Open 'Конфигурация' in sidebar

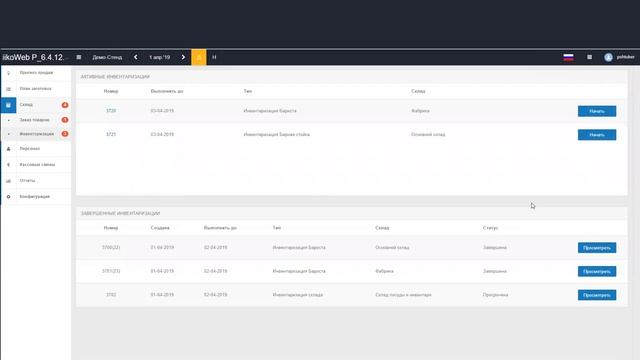click(35, 197)
